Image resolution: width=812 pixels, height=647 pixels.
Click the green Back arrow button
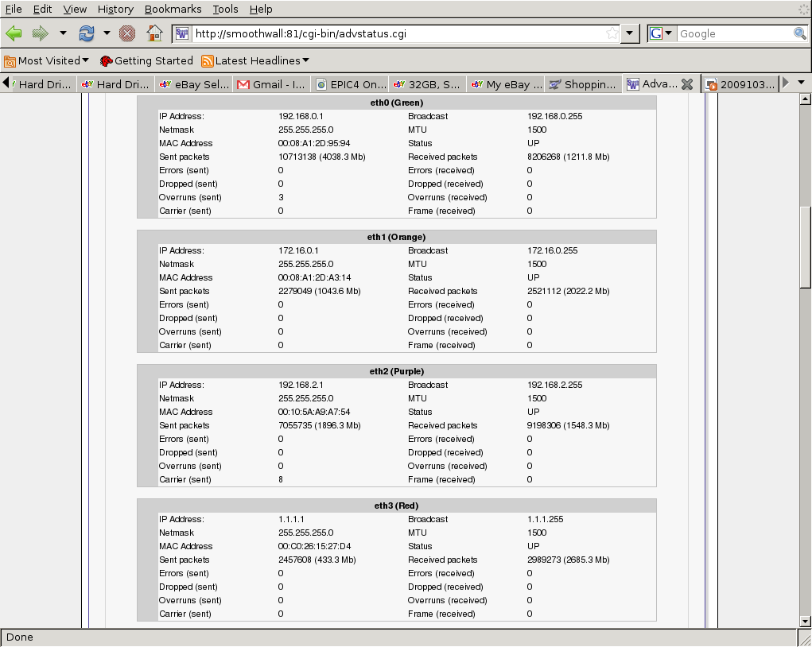click(14, 33)
